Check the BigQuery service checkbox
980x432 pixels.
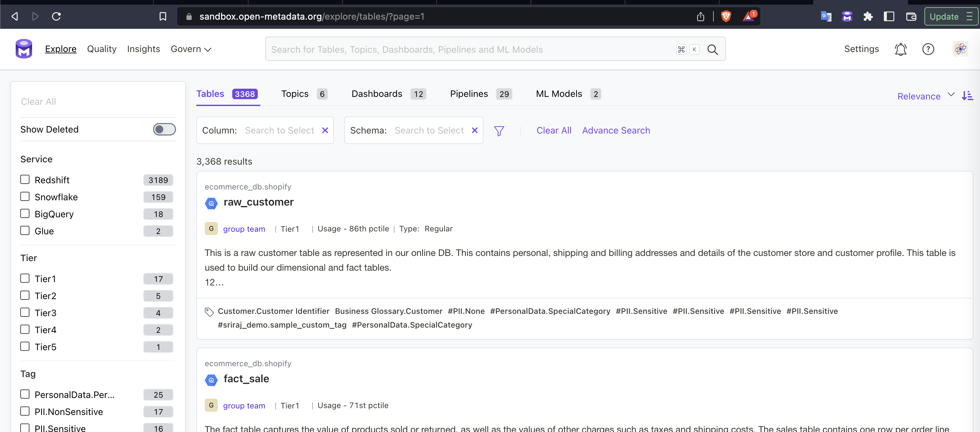tap(25, 213)
